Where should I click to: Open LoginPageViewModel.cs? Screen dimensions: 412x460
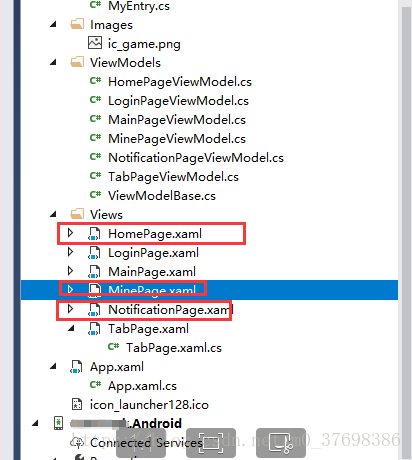[x=178, y=101]
